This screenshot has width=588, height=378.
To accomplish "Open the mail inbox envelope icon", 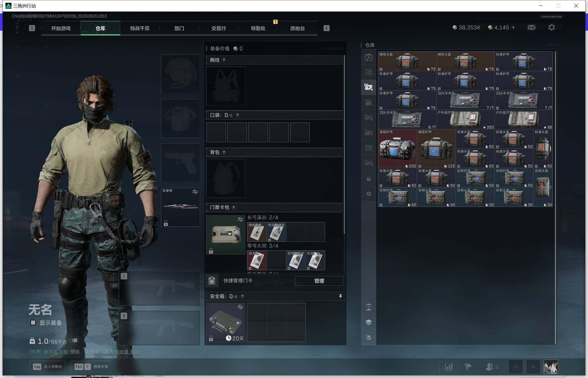I will [531, 28].
